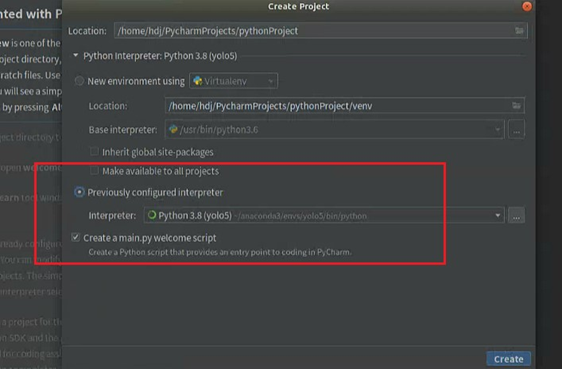Click the Create button
The height and width of the screenshot is (369, 562).
click(509, 359)
